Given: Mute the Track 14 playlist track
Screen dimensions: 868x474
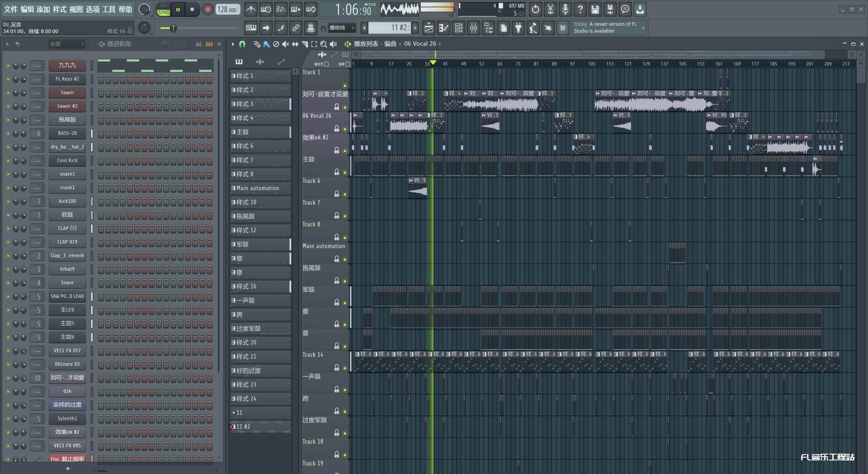Looking at the screenshot, I should tap(345, 368).
